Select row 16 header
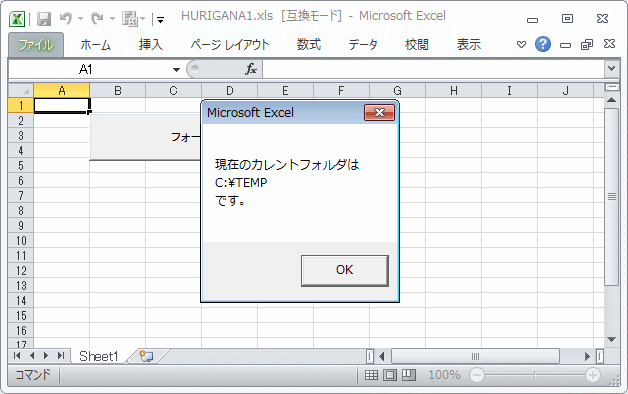 point(21,331)
